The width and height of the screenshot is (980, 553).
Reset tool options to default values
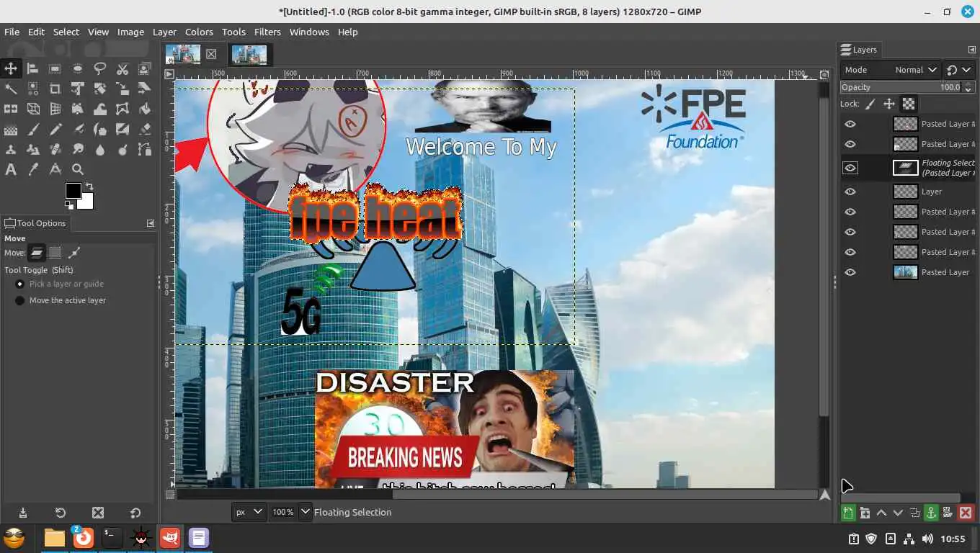135,513
